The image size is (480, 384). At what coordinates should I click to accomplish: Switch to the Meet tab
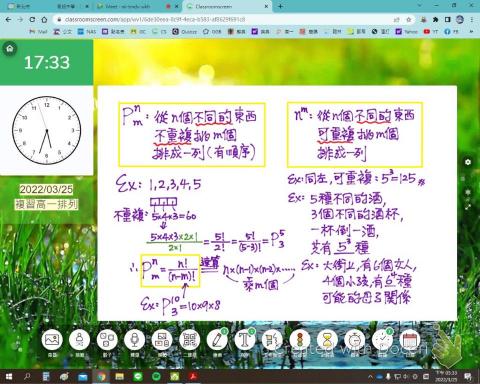(x=137, y=6)
